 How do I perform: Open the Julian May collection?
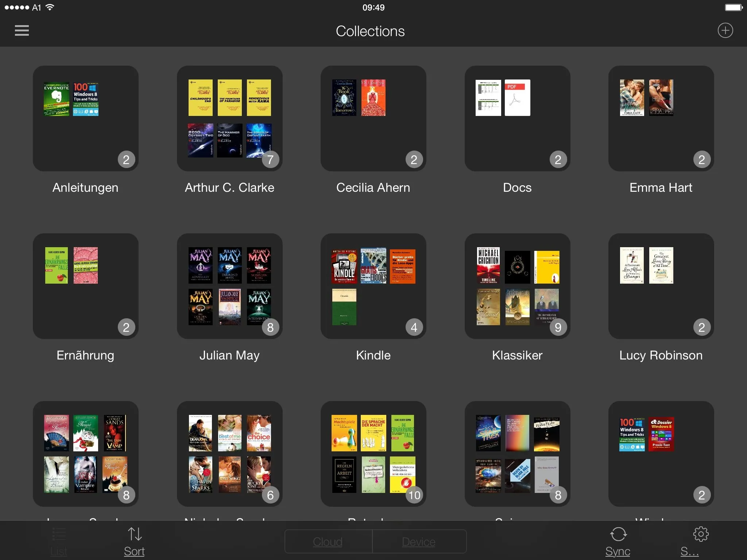(x=229, y=287)
